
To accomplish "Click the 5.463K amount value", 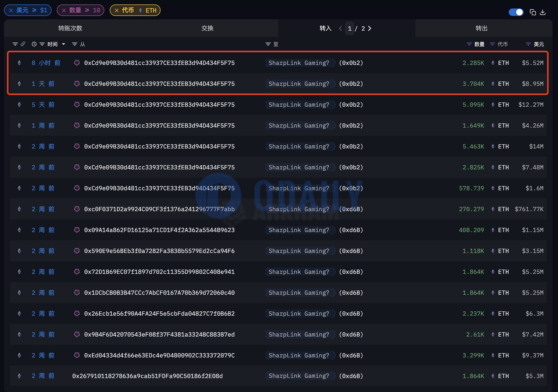I will coord(473,147).
